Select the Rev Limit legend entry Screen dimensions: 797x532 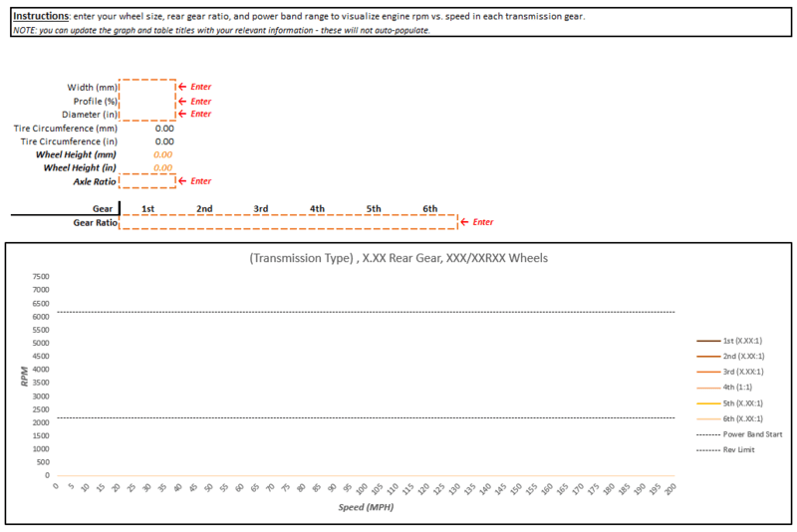pyautogui.click(x=738, y=449)
